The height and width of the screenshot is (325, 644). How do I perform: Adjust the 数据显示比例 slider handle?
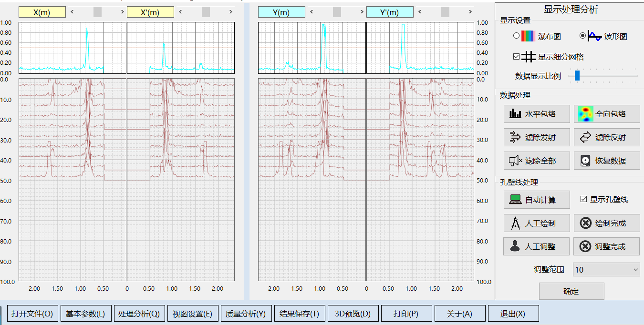click(x=577, y=75)
